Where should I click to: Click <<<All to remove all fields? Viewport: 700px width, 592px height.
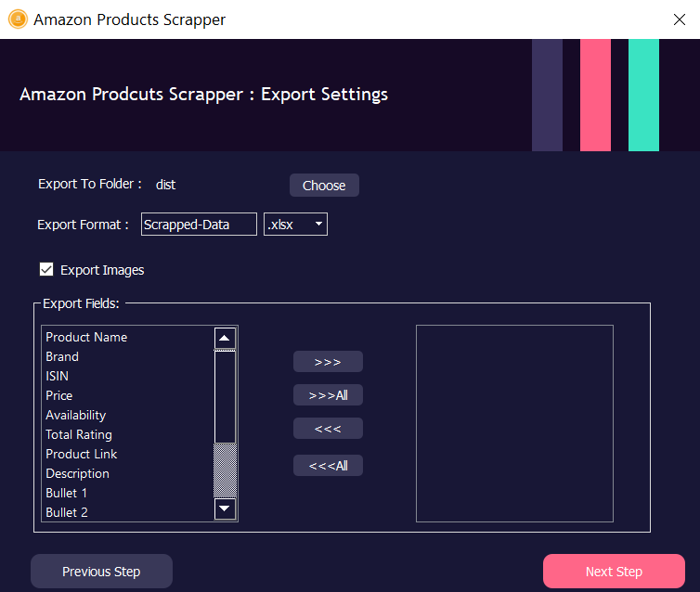point(328,465)
